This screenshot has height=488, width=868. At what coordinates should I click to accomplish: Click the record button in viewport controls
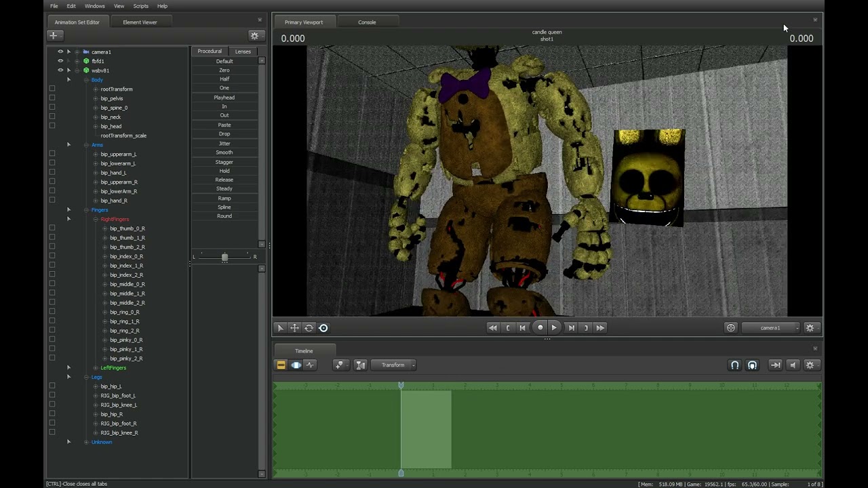540,327
